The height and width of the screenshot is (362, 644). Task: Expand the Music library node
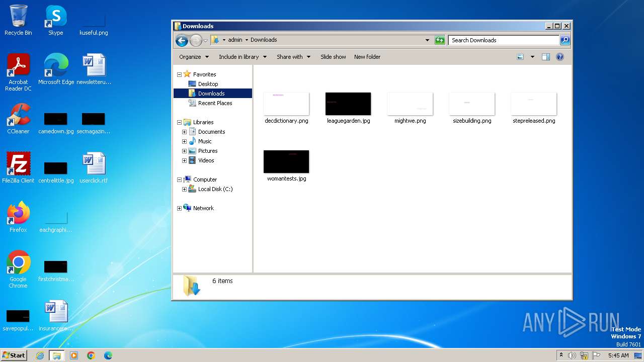point(184,141)
